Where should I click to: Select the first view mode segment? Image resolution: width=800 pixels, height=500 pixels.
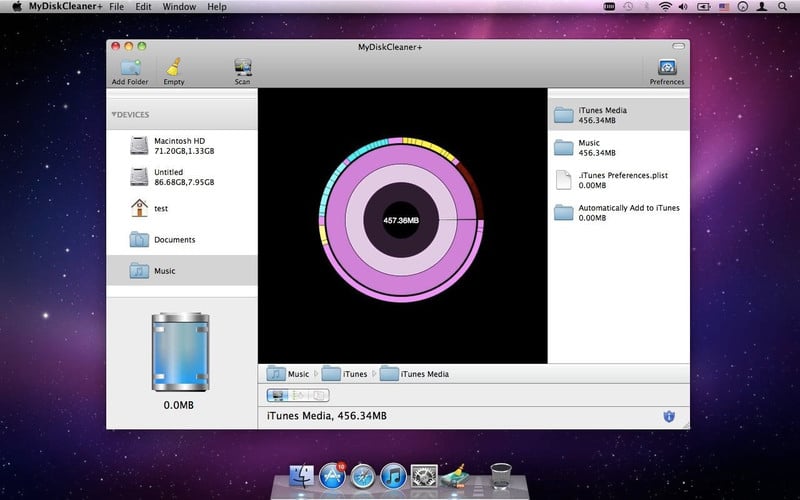click(x=278, y=395)
